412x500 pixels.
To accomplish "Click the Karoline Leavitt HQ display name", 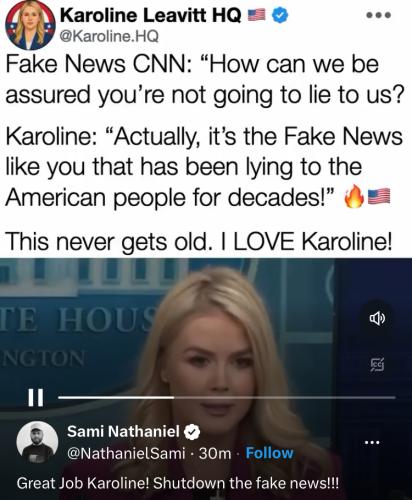I will click(x=150, y=15).
